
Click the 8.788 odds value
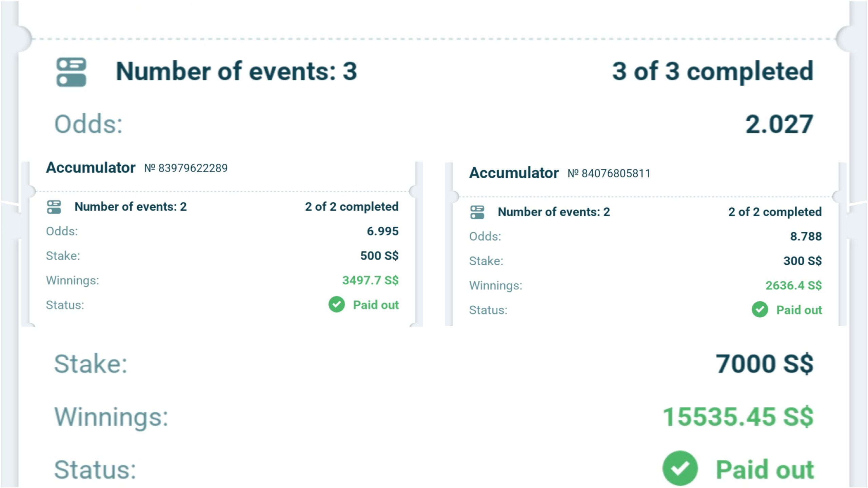pyautogui.click(x=806, y=236)
